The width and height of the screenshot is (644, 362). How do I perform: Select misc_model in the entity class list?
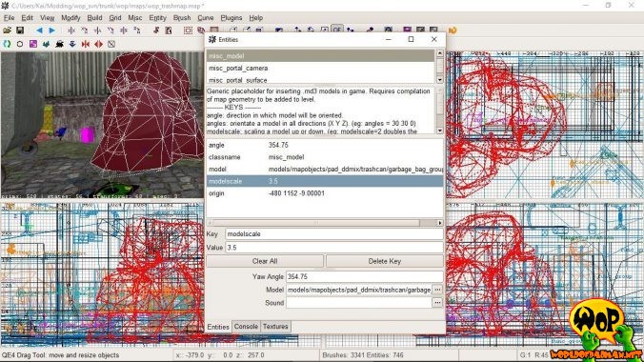pos(320,56)
